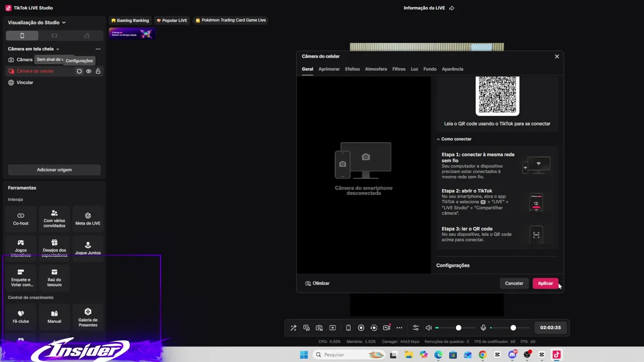Click the QR code image
This screenshot has height=362, width=644.
497,96
